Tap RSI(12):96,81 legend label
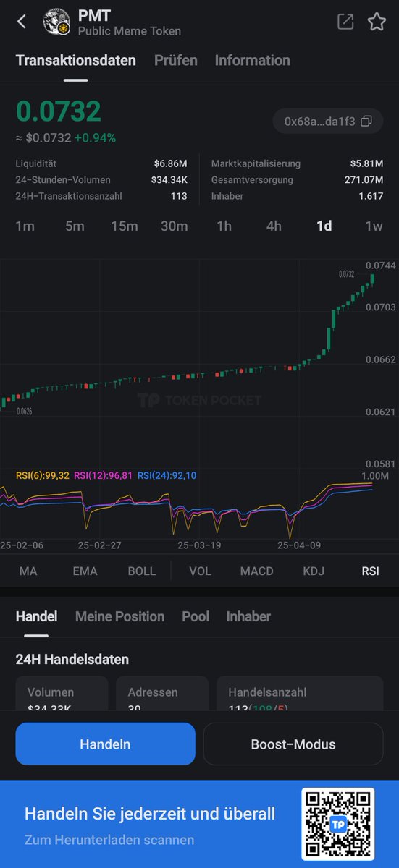The height and width of the screenshot is (868, 399). point(103,475)
